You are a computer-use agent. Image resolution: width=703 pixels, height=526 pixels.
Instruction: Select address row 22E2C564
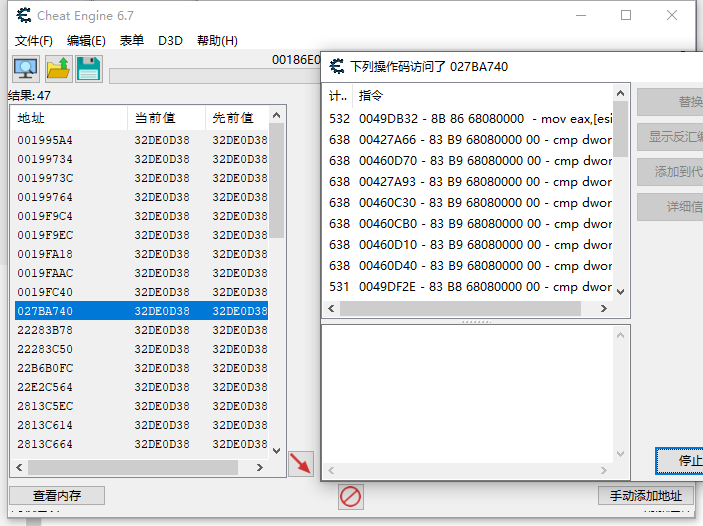coord(142,387)
